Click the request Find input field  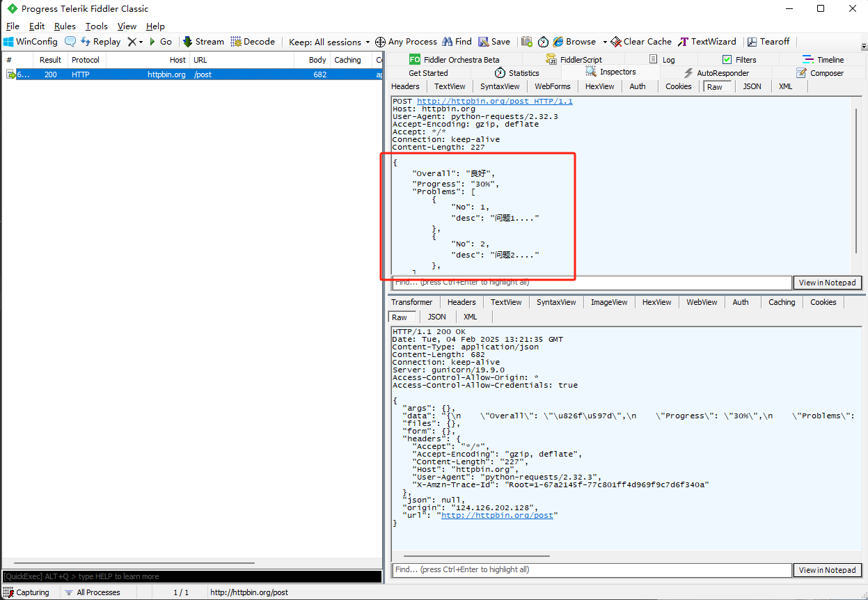[x=592, y=283]
